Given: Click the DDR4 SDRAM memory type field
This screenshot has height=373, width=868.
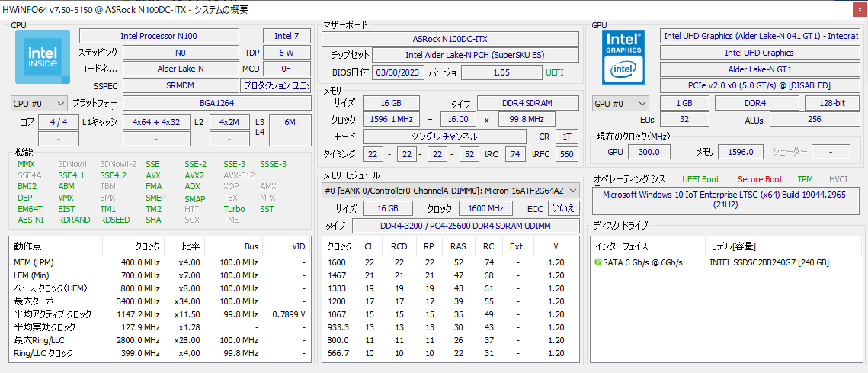Looking at the screenshot, I should [x=528, y=103].
